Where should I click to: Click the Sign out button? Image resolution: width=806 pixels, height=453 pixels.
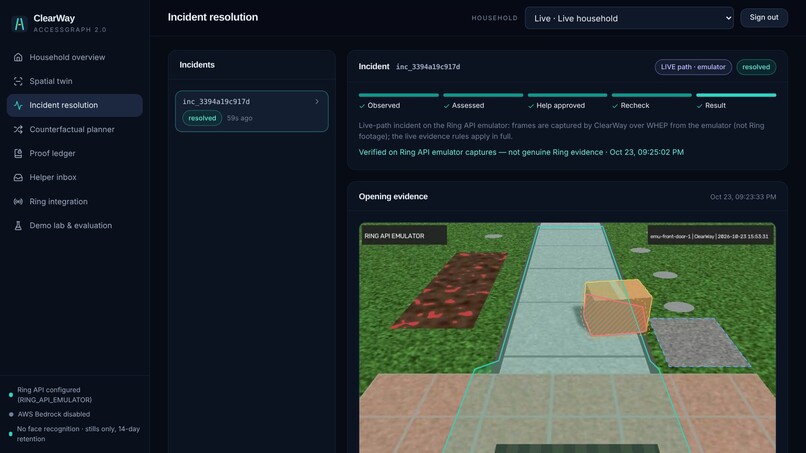pos(764,17)
